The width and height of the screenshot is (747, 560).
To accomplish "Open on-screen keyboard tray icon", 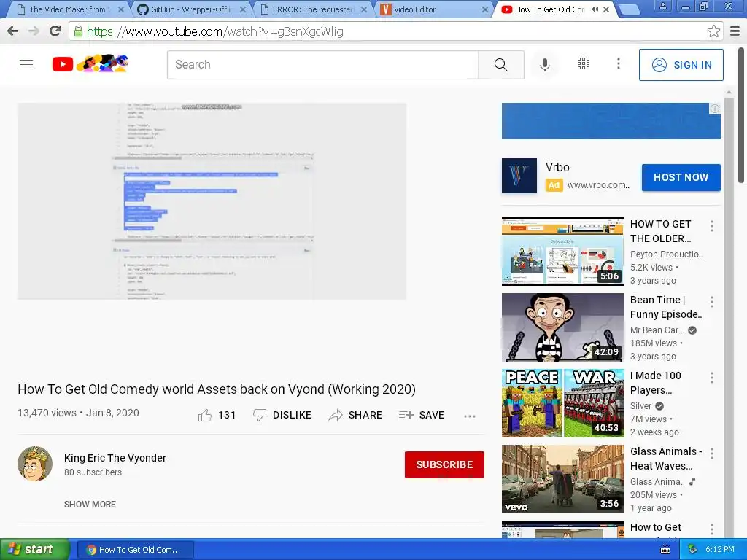I will [x=665, y=550].
